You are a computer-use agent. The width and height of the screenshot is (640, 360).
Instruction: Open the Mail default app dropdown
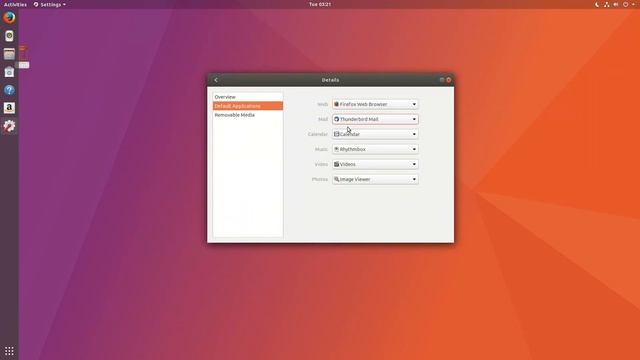[375, 119]
